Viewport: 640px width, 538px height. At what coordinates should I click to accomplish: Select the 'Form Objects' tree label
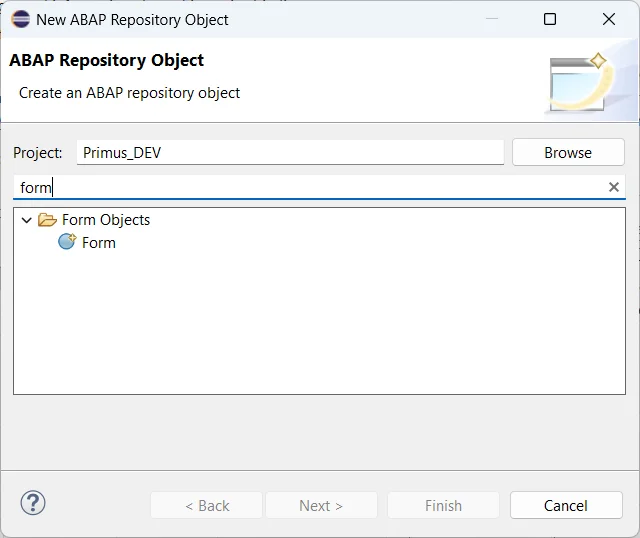(x=106, y=220)
